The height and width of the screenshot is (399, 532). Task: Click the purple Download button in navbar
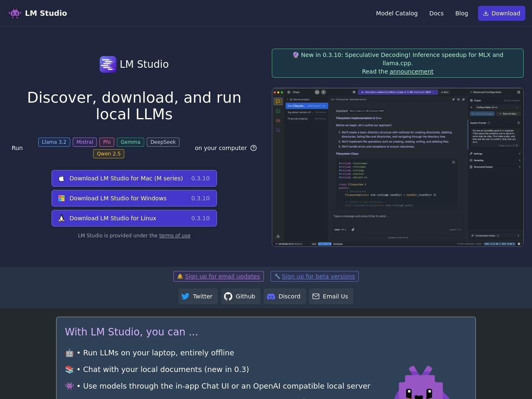tap(501, 13)
